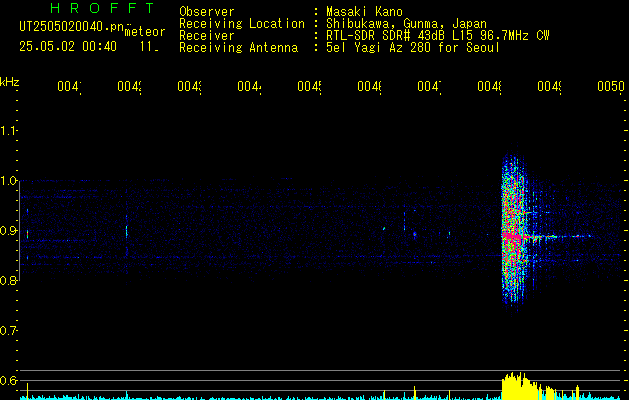Click the 0050 time axis marker
The width and height of the screenshot is (629, 400).
pyautogui.click(x=611, y=86)
